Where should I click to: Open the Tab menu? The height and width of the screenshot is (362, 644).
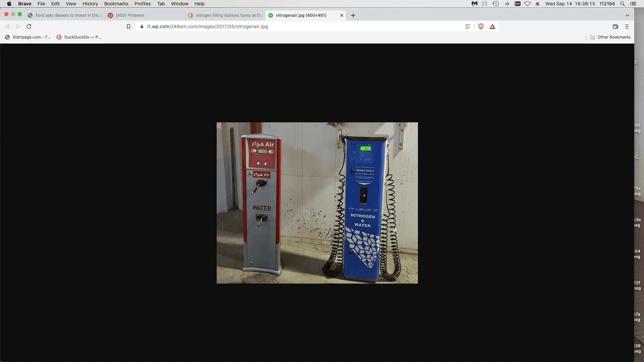pos(161,4)
